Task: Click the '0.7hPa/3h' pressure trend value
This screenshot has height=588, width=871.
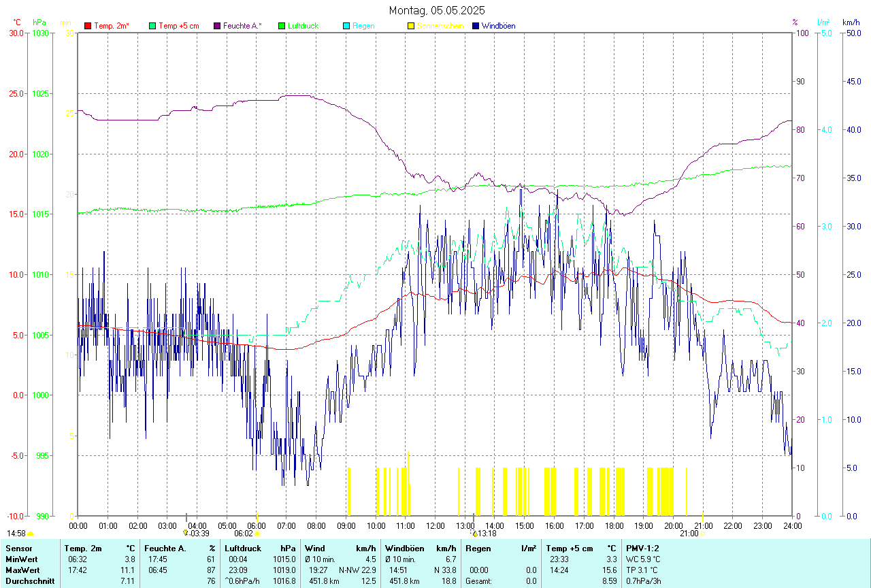Action: click(x=643, y=581)
